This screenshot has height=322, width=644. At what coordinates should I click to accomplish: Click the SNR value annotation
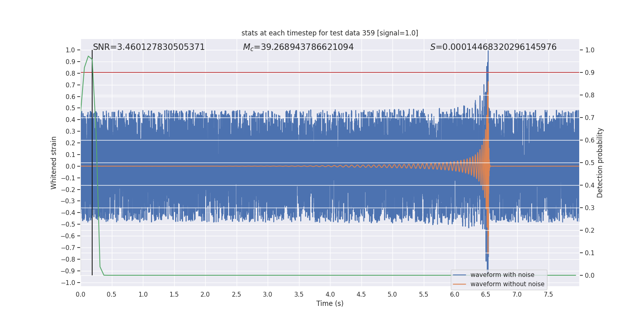(x=149, y=47)
